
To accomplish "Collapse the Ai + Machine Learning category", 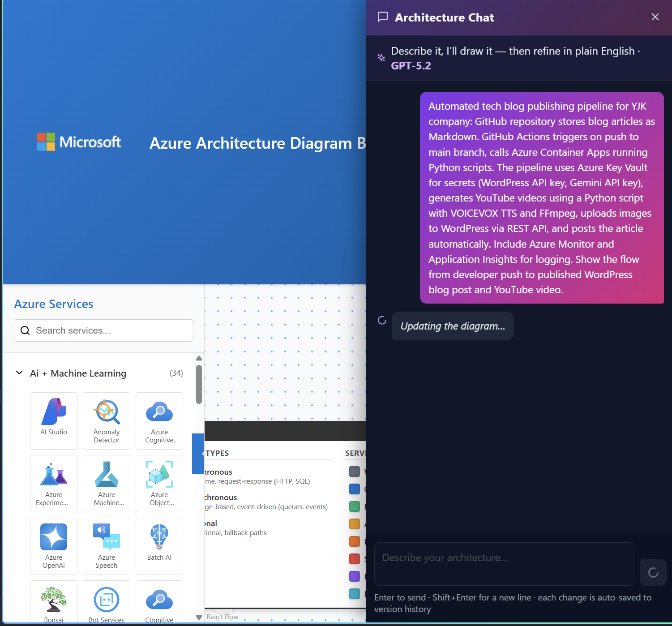I will [19, 373].
